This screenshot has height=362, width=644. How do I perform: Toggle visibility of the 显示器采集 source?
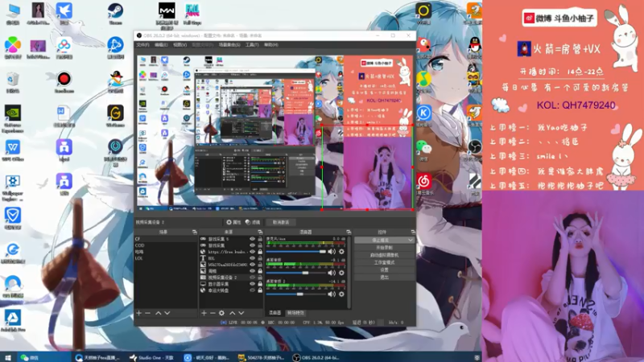tap(253, 284)
